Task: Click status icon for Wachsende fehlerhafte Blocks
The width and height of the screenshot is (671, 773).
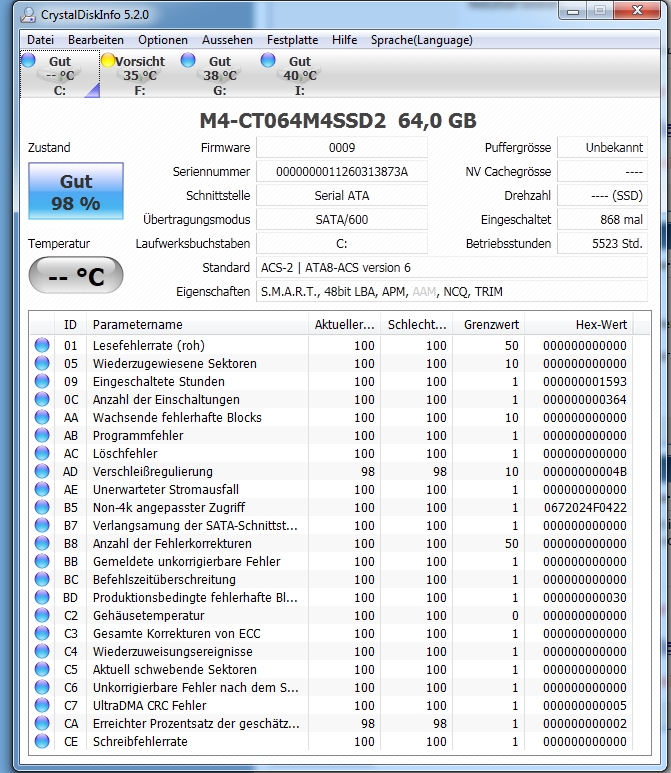Action: [42, 417]
